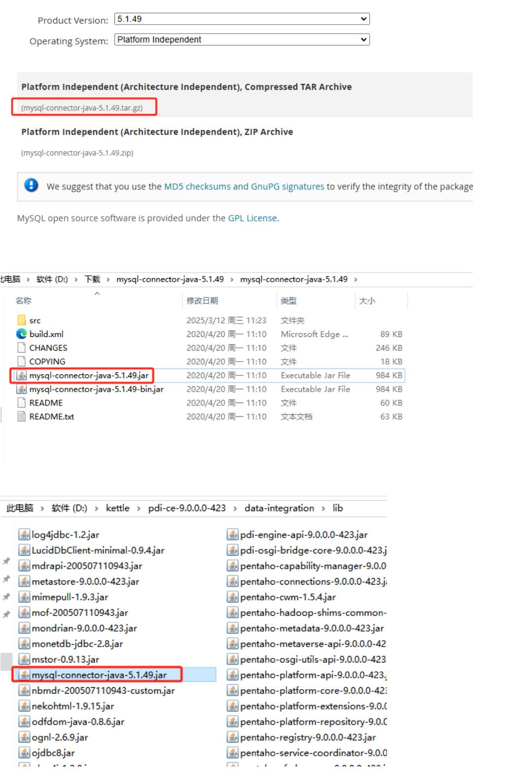Sort by the 大小 column header
The image size is (532, 774).
[x=367, y=300]
